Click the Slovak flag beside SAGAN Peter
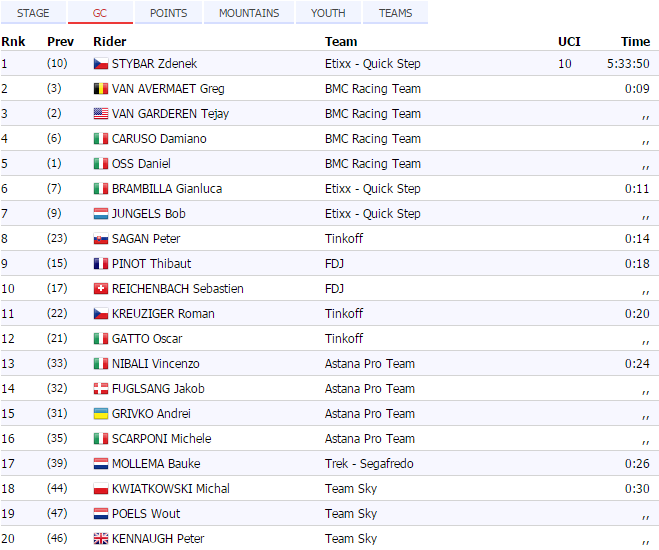The height and width of the screenshot is (550, 659). (100, 239)
